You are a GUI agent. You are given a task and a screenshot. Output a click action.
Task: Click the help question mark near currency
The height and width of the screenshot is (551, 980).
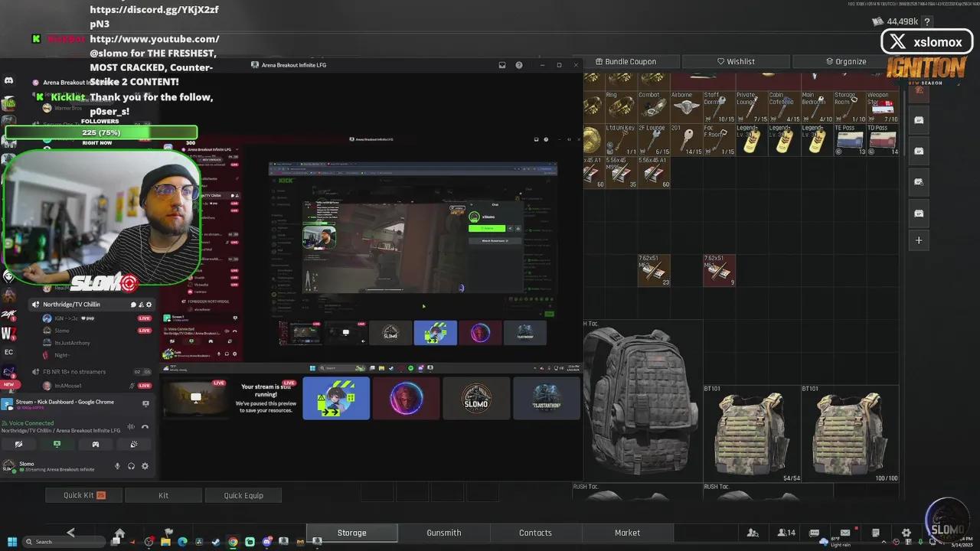point(927,22)
